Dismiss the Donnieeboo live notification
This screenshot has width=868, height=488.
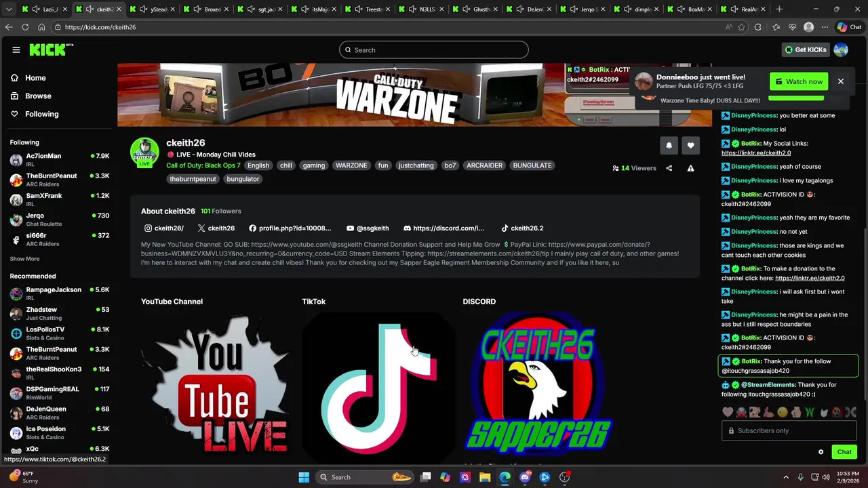click(840, 81)
